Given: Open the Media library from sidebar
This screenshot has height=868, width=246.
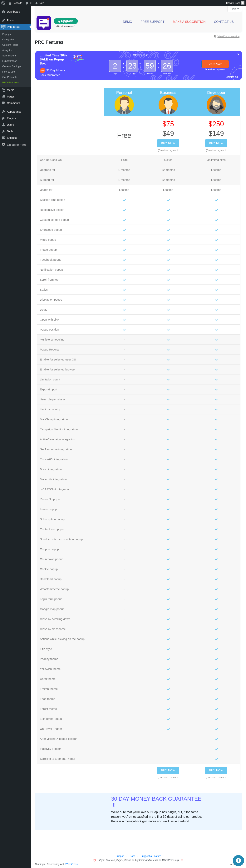Looking at the screenshot, I should click(10, 90).
